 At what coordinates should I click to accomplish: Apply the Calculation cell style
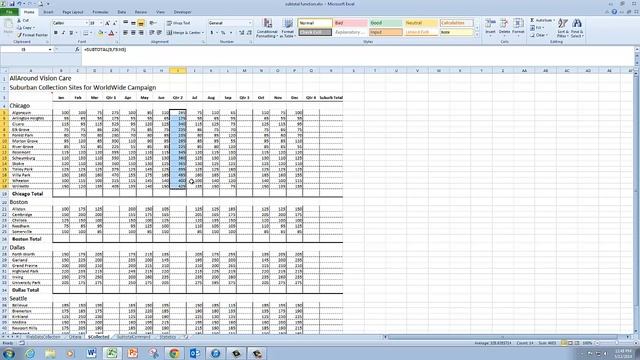(x=457, y=23)
